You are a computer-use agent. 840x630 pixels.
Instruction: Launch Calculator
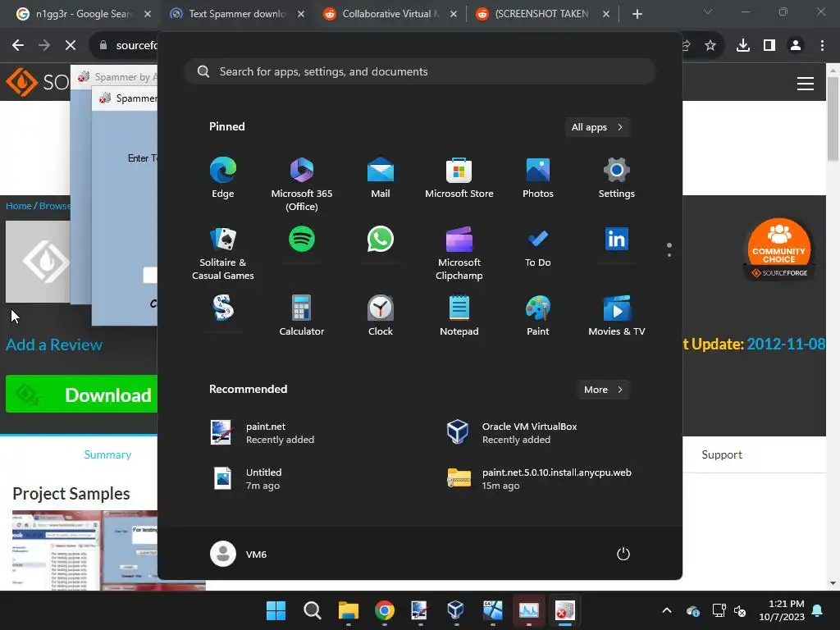point(302,316)
